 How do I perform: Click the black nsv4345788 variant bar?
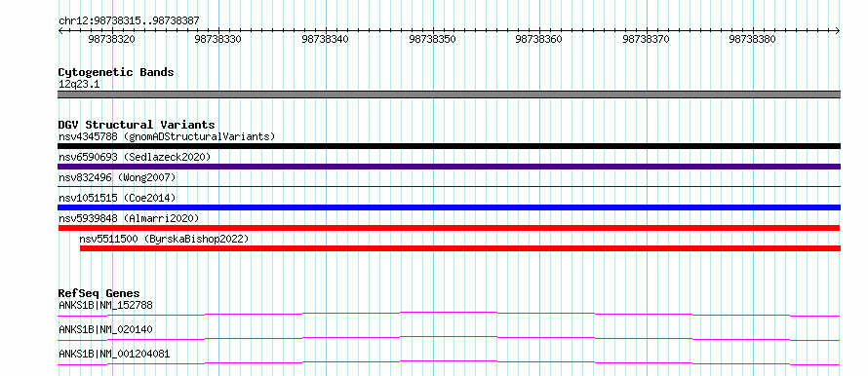[449, 146]
